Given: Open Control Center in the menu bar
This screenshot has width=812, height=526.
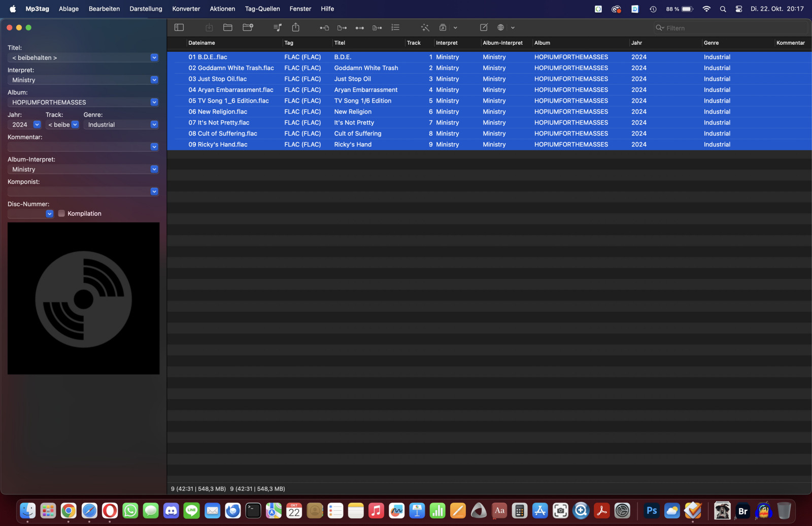Looking at the screenshot, I should click(x=739, y=9).
